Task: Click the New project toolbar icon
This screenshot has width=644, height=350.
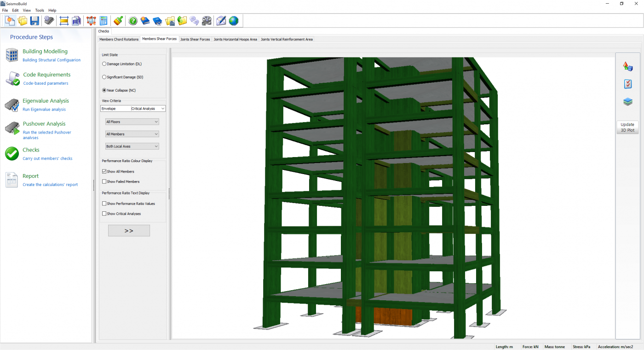Action: [x=10, y=21]
